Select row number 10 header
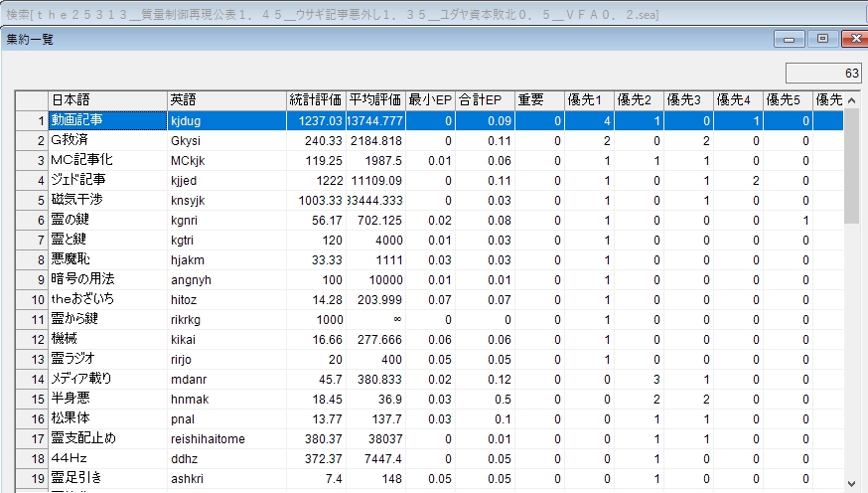The image size is (868, 493). point(32,299)
